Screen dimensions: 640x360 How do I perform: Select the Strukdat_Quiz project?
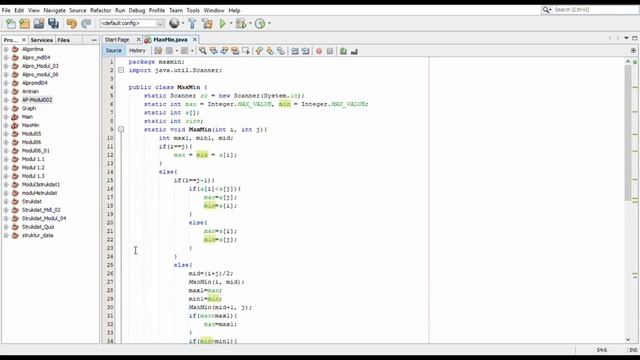point(38,227)
